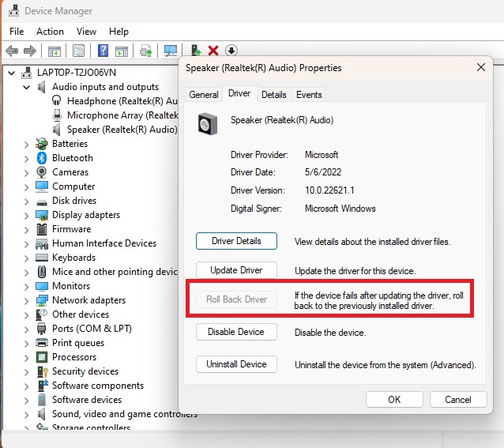
Task: Click the speaker icon in Properties dialog
Action: pyautogui.click(x=208, y=124)
